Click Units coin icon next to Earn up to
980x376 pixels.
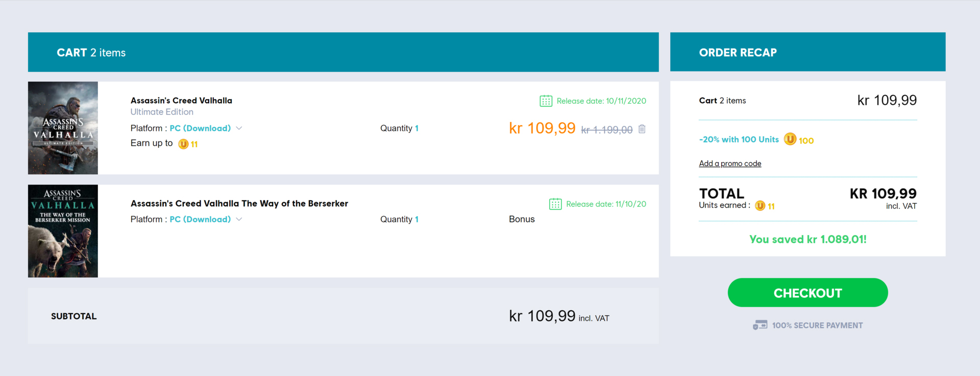(x=183, y=144)
